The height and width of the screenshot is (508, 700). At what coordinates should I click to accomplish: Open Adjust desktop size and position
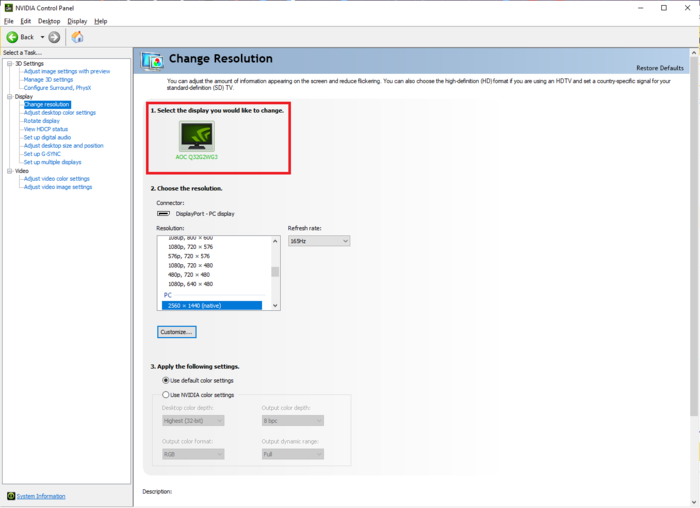pyautogui.click(x=63, y=146)
